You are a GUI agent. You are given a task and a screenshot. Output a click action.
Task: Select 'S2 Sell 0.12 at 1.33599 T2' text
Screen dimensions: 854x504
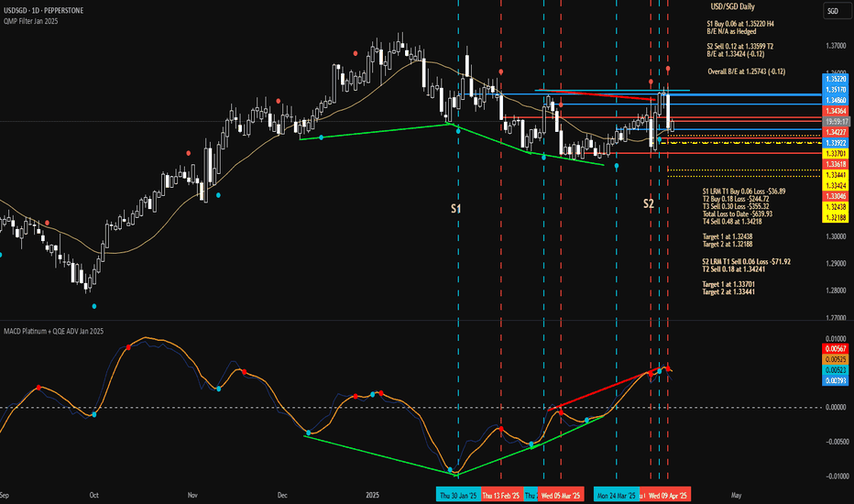[739, 47]
